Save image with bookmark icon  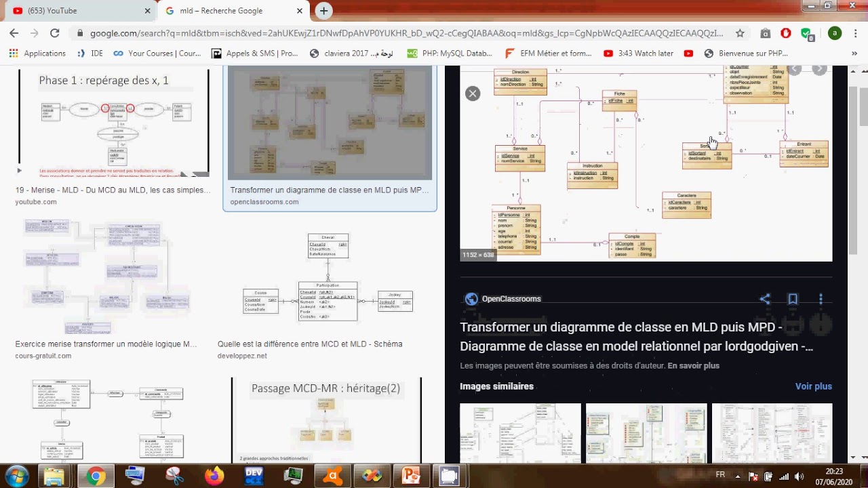click(x=792, y=299)
